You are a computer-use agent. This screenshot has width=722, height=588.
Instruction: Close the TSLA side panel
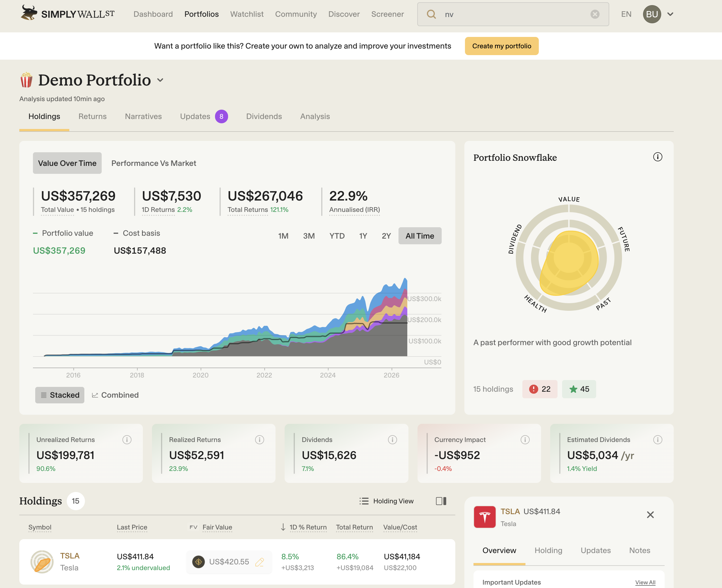point(650,515)
